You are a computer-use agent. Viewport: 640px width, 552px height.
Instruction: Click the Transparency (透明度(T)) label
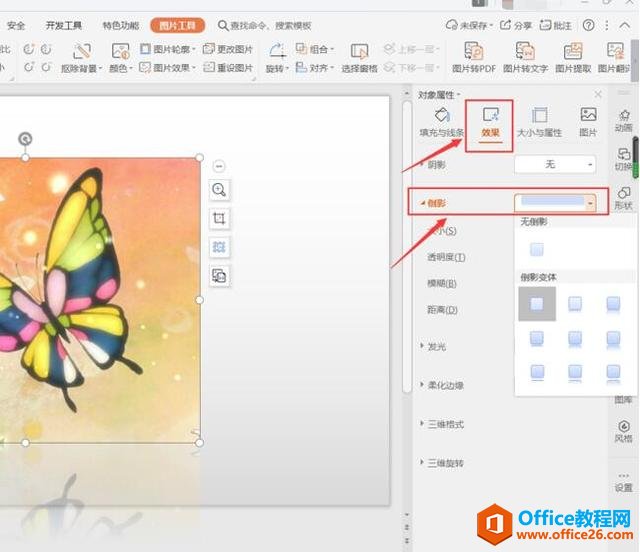pyautogui.click(x=446, y=257)
